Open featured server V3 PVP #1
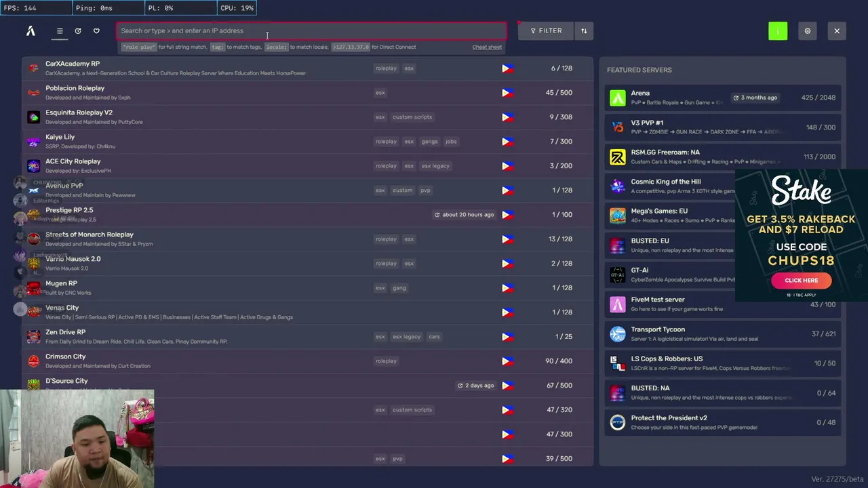Viewport: 868px width, 488px height. point(723,127)
